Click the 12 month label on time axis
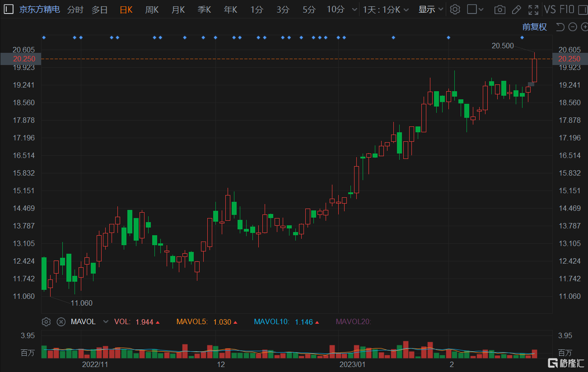Viewport: 588px width, 372px height. click(x=221, y=364)
